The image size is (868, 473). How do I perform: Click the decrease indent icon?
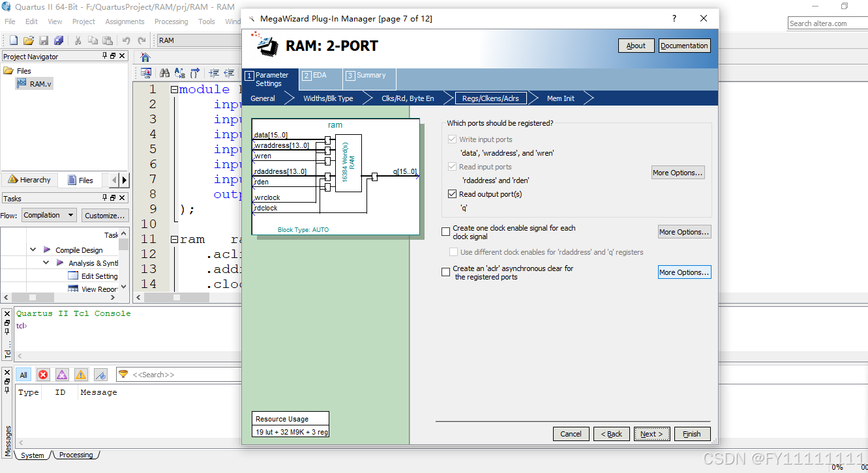[229, 73]
